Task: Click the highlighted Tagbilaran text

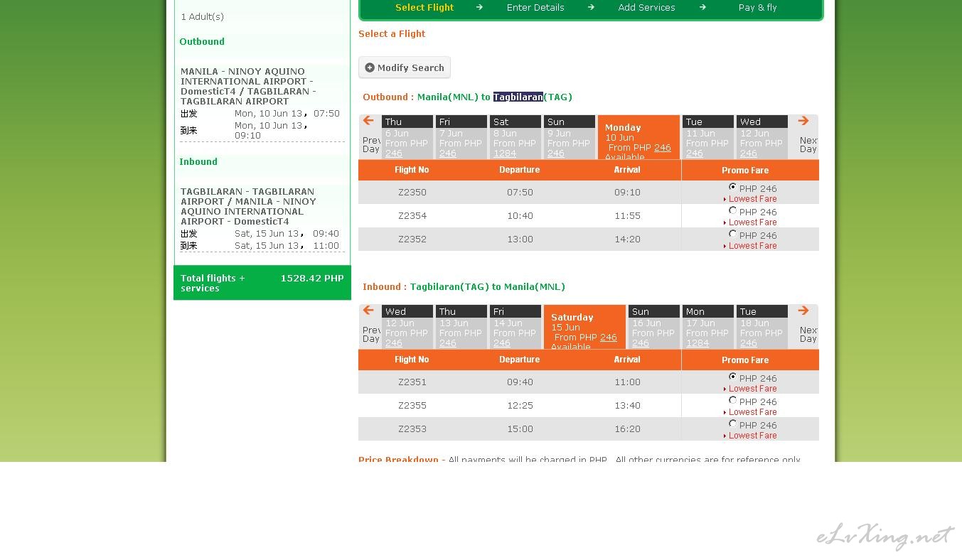Action: point(518,97)
